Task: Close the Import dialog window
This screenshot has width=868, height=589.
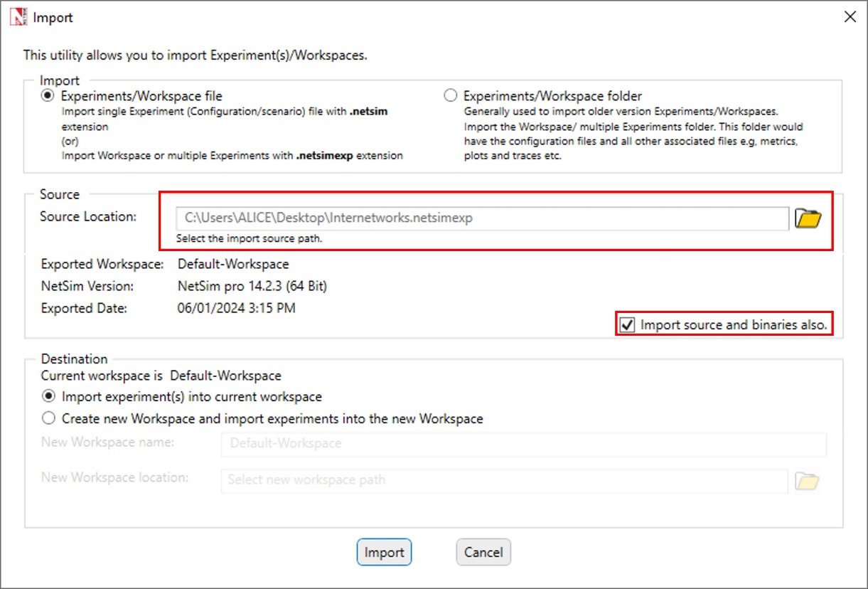Action: (850, 17)
